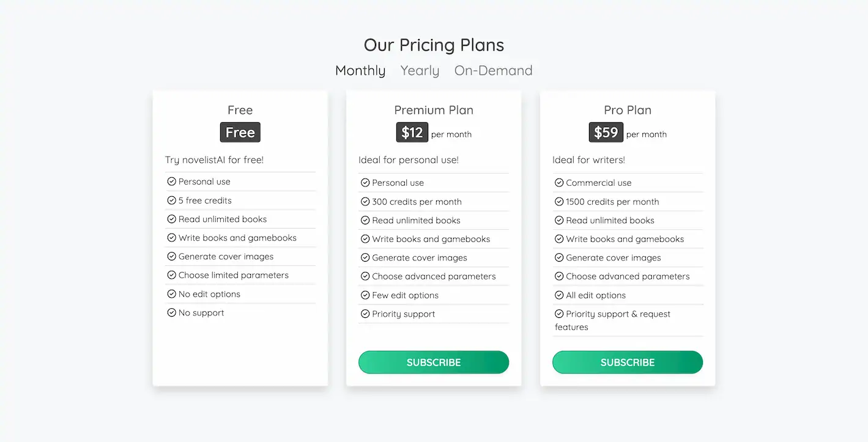Viewport: 868px width, 442px height.
Task: Click the checkmark next to 1500 credits per month
Action: [559, 201]
